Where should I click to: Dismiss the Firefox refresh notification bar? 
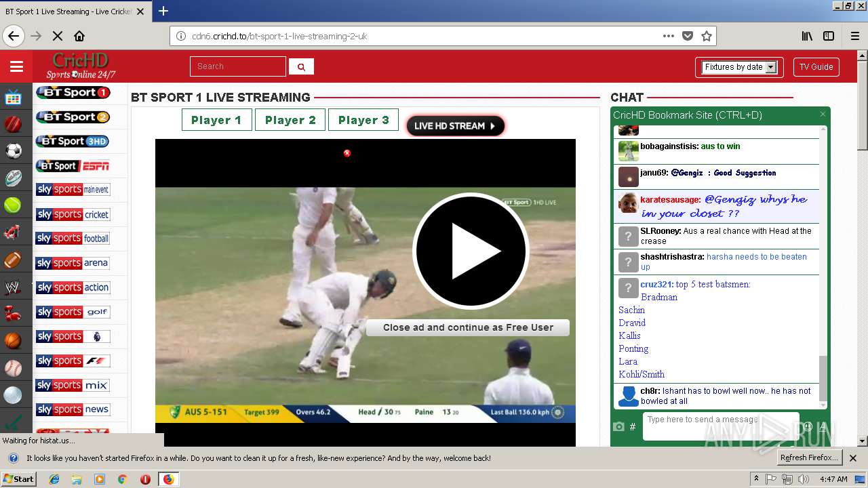pos(853,458)
